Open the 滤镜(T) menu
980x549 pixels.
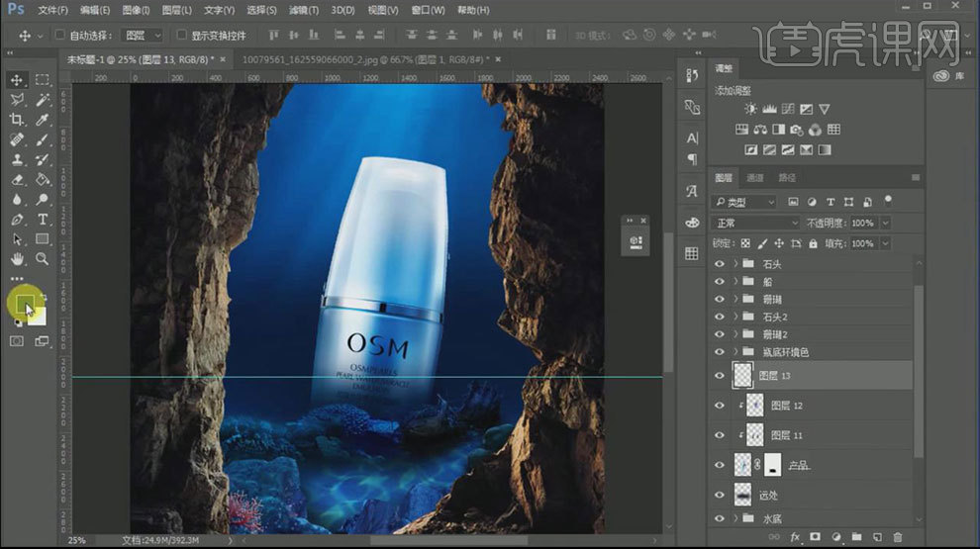click(x=303, y=10)
